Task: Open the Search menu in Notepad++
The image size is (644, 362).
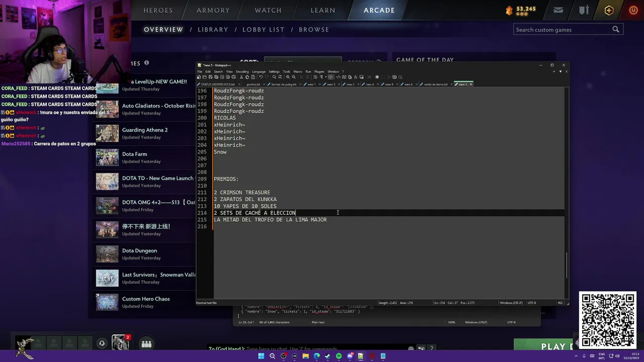Action: 218,71
